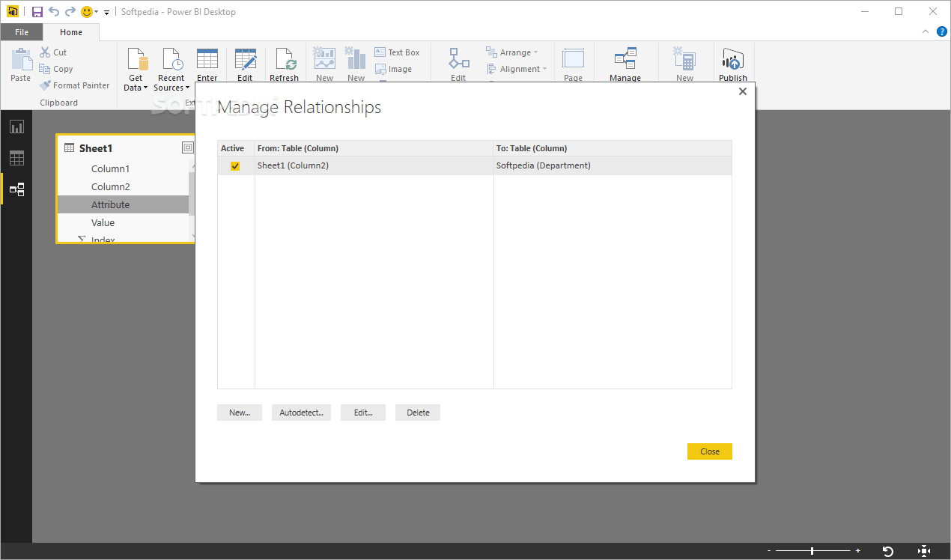The height and width of the screenshot is (560, 951).
Task: Select the Home ribbon tab
Action: pyautogui.click(x=71, y=31)
